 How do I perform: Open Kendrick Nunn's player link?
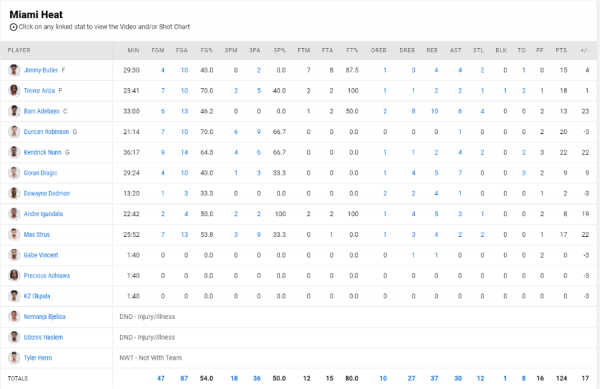point(42,152)
